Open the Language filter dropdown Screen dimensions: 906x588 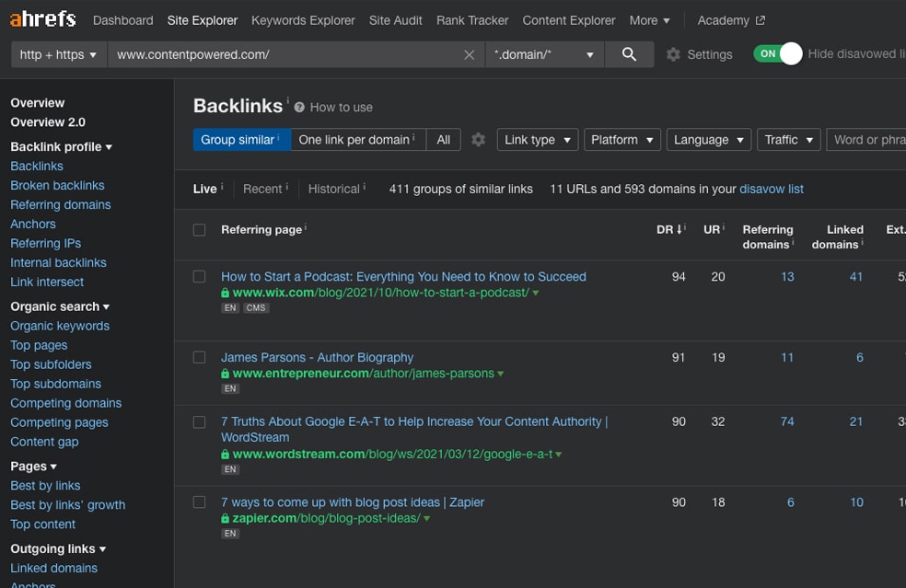pyautogui.click(x=708, y=140)
